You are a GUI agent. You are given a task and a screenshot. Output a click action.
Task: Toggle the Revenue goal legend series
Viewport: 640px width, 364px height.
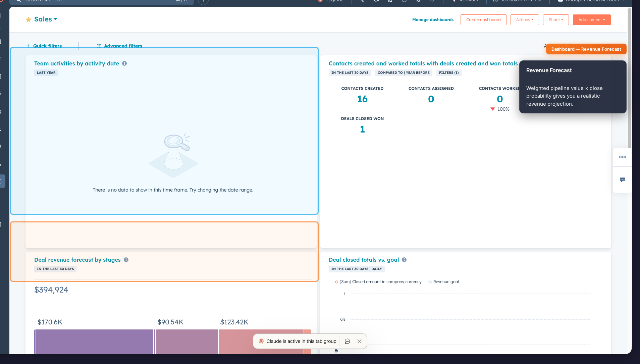[443, 282]
